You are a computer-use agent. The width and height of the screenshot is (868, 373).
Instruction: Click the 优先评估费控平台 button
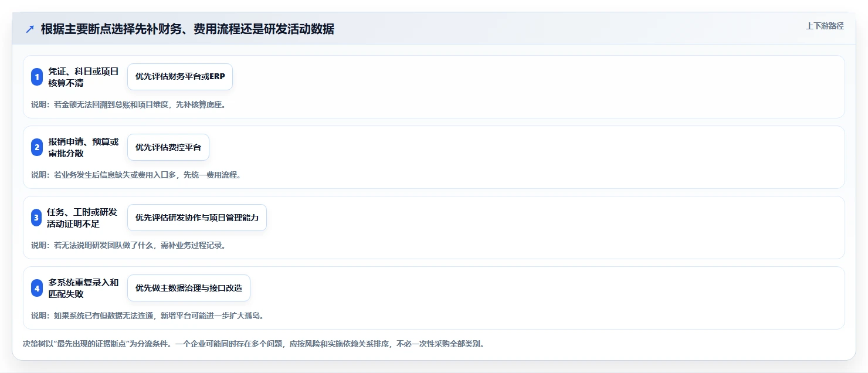[x=168, y=147]
